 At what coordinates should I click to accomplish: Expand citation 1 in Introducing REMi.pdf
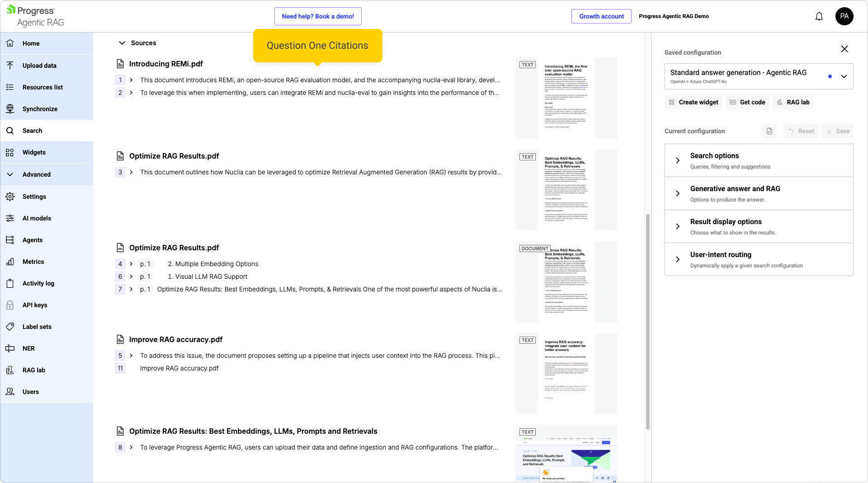click(x=131, y=80)
